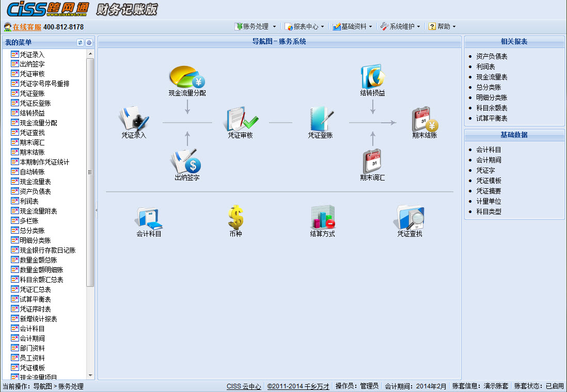The image size is (567, 392).
Task: Open the 结算方式 chart icon
Action: [322, 218]
